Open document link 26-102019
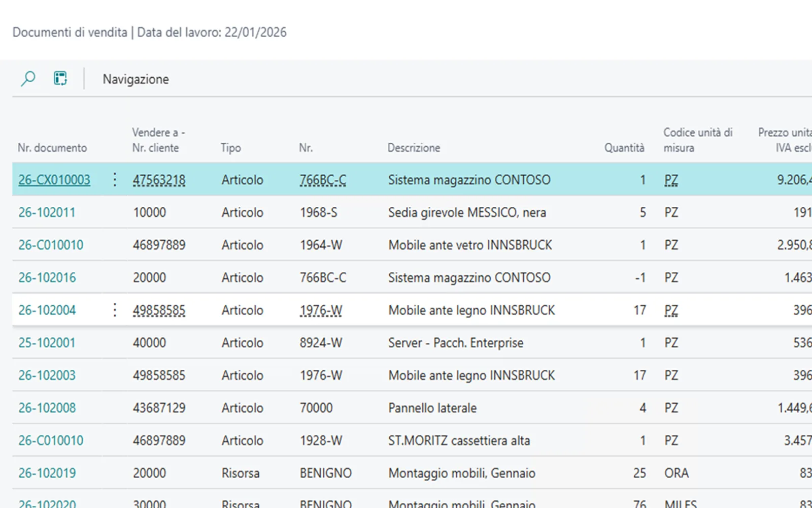 pyautogui.click(x=47, y=472)
